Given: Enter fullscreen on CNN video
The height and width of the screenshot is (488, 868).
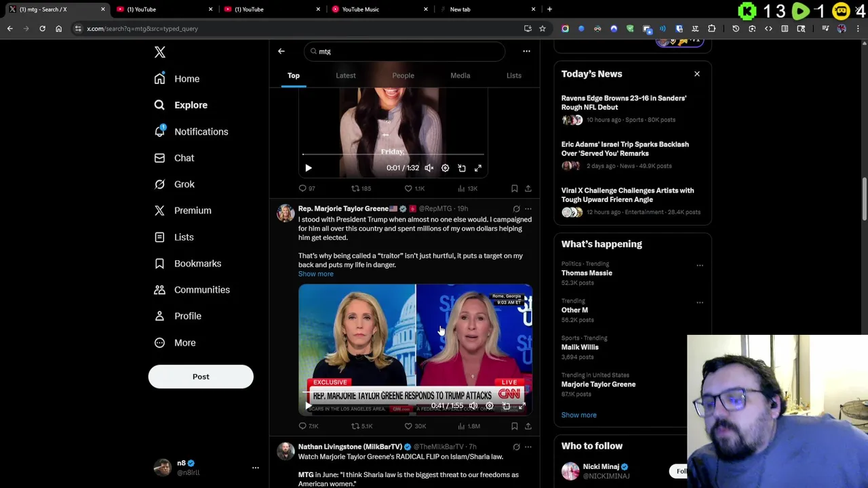Looking at the screenshot, I should point(522,406).
